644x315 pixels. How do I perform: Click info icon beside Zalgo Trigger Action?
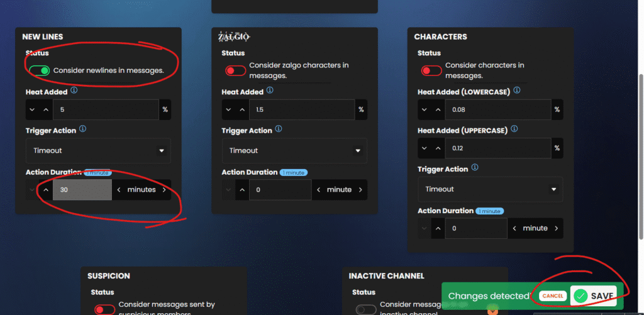click(279, 130)
